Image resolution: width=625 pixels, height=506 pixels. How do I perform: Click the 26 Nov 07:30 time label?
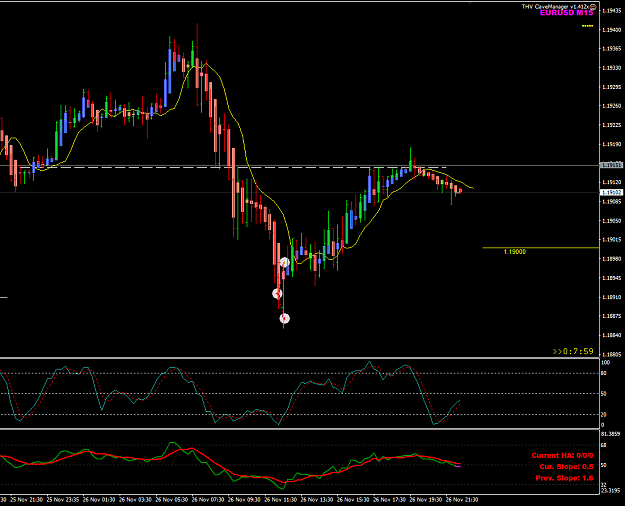(x=208, y=500)
